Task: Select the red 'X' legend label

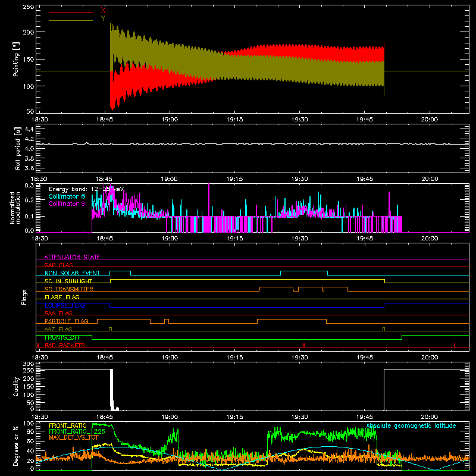Action: (x=103, y=11)
